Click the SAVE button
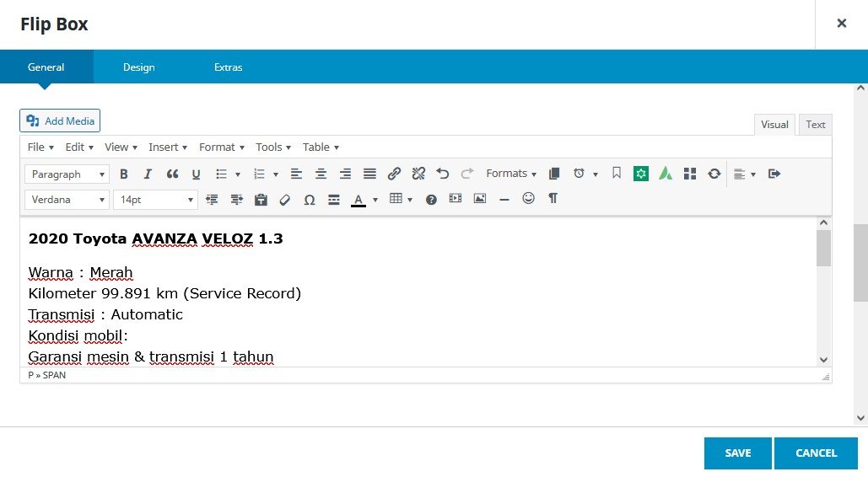 click(x=738, y=453)
